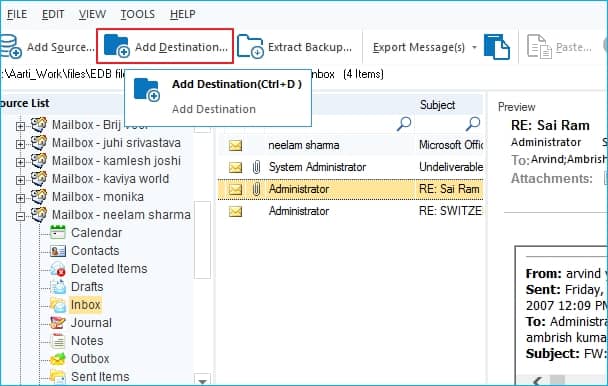This screenshot has width=608, height=386.
Task: Click mailbox icon beside juhi srivastava
Action: (x=39, y=142)
